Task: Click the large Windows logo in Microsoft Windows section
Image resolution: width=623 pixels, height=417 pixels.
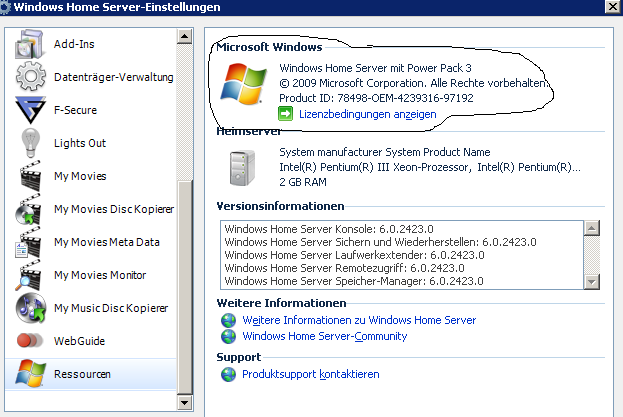Action: tap(243, 84)
